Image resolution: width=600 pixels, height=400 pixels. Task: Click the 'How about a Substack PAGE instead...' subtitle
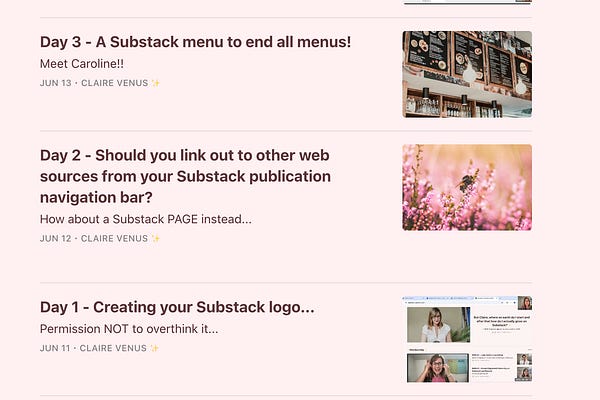tap(146, 219)
